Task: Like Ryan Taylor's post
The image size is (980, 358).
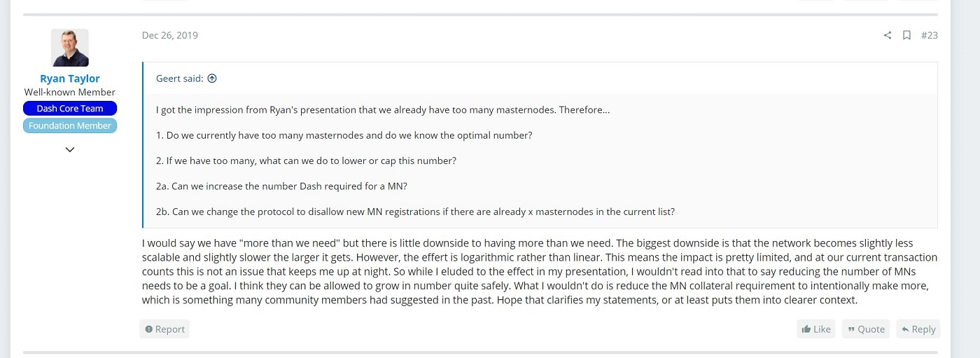Action: (x=816, y=329)
